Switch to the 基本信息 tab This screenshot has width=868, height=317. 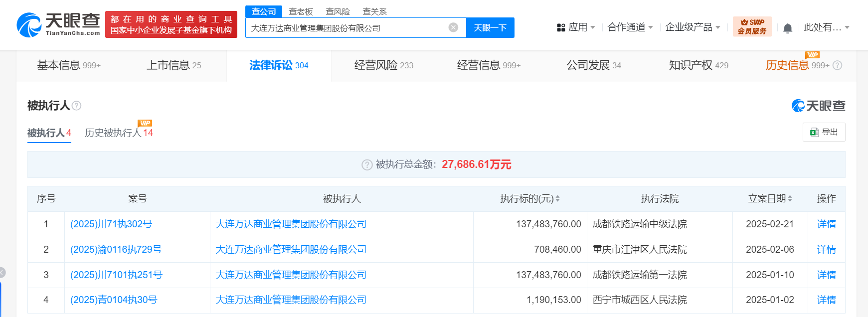(69, 65)
